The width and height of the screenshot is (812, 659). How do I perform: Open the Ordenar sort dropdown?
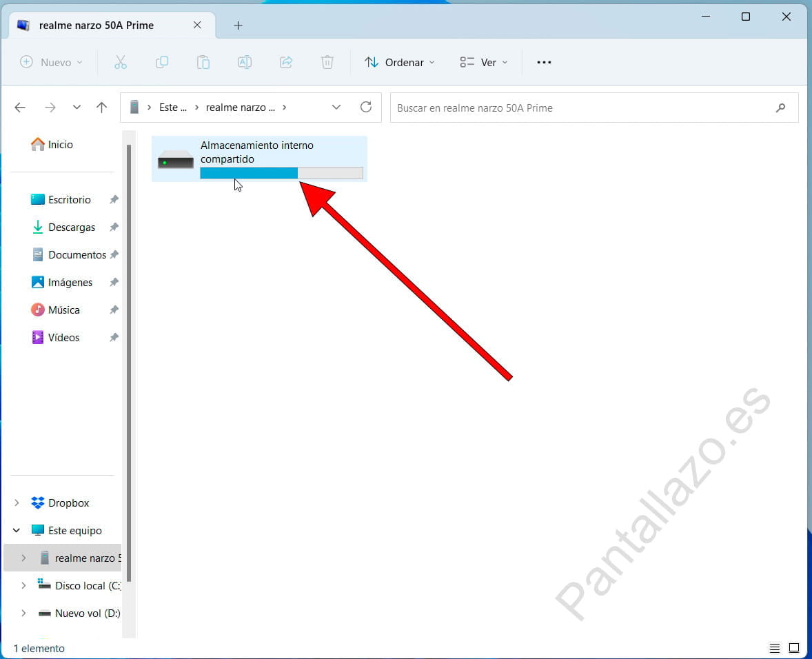399,63
